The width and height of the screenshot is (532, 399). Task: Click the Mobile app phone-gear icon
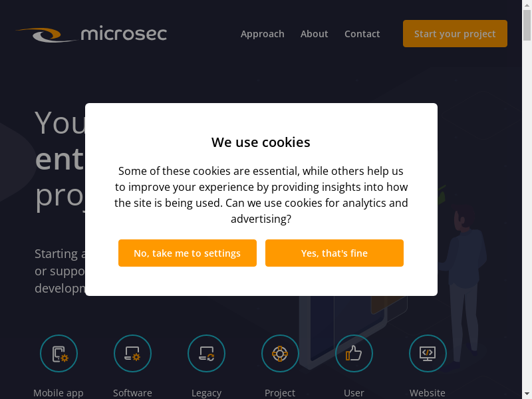[x=59, y=353]
